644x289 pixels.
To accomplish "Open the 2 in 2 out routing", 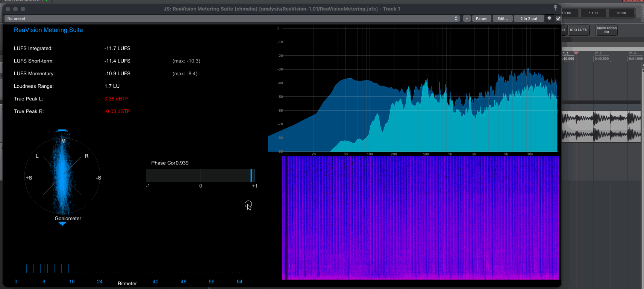I will 529,18.
